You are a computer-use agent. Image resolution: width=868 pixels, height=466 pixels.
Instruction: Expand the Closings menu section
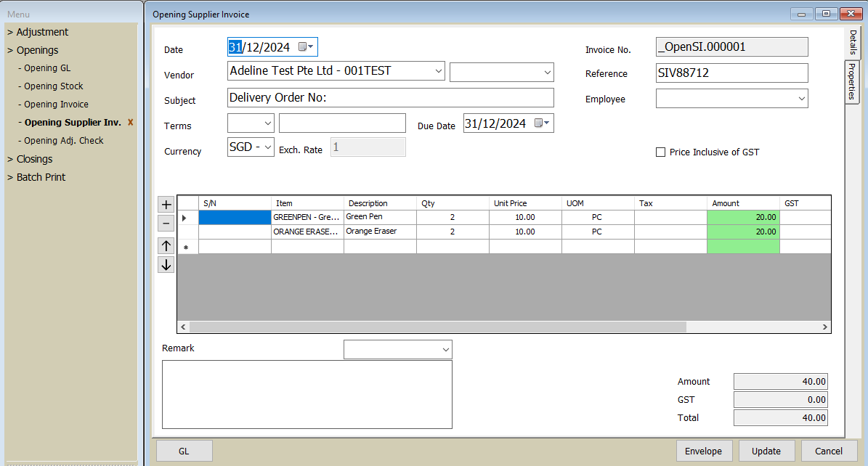pyautogui.click(x=34, y=159)
